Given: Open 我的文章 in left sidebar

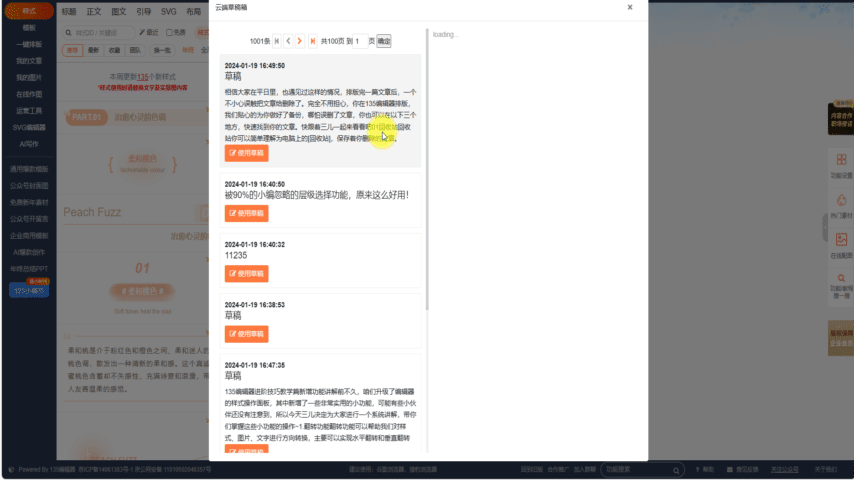Looking at the screenshot, I should click(x=29, y=61).
